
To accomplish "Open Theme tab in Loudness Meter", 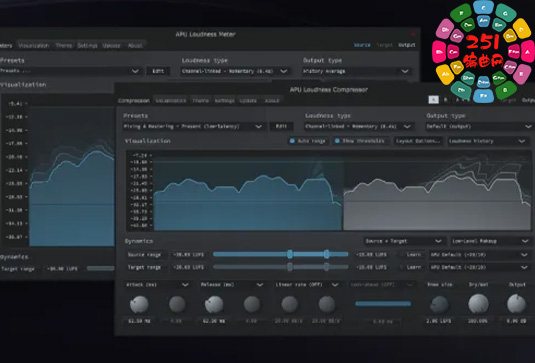I will click(64, 45).
